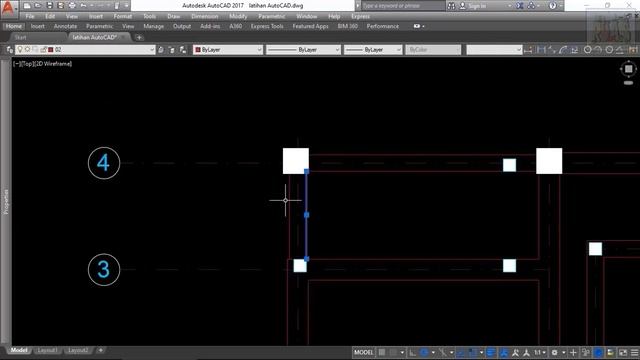Click the Undo arrow icon
The width and height of the screenshot is (640, 360).
[83, 6]
